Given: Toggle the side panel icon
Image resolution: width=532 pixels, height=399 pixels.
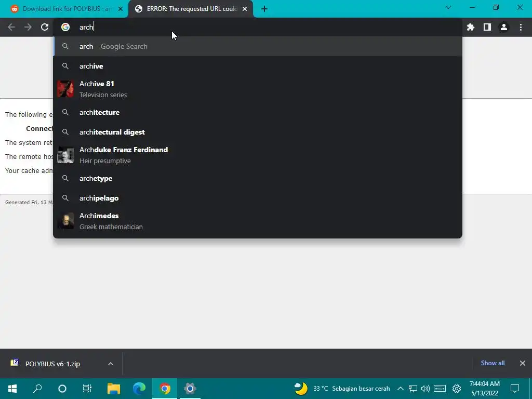Looking at the screenshot, I should point(487,27).
